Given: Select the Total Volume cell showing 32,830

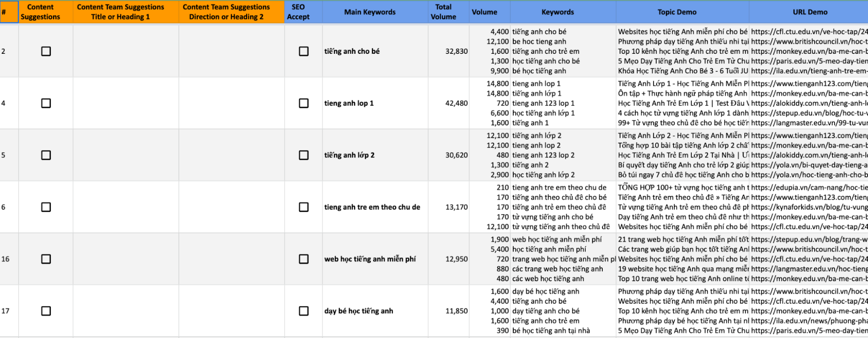Looking at the screenshot, I should point(448,51).
